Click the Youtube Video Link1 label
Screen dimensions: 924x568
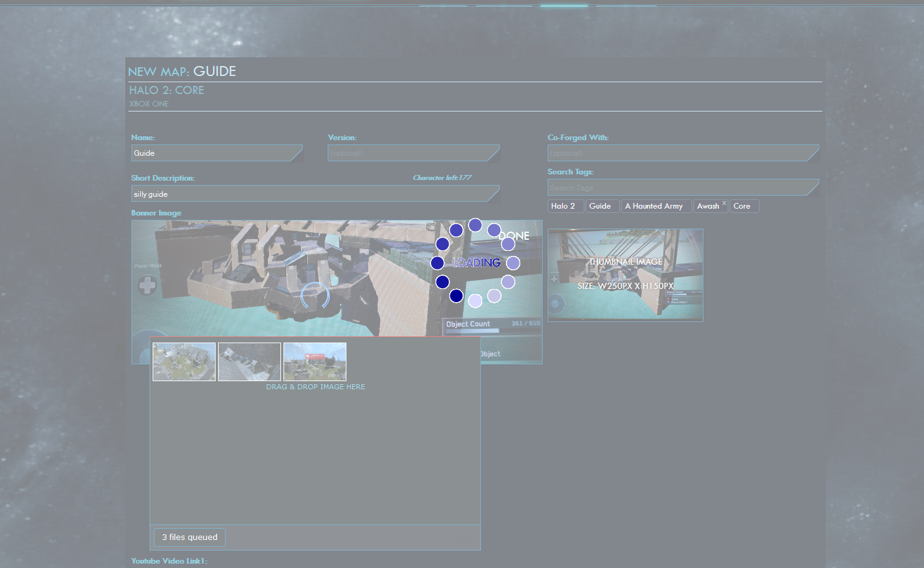point(169,561)
